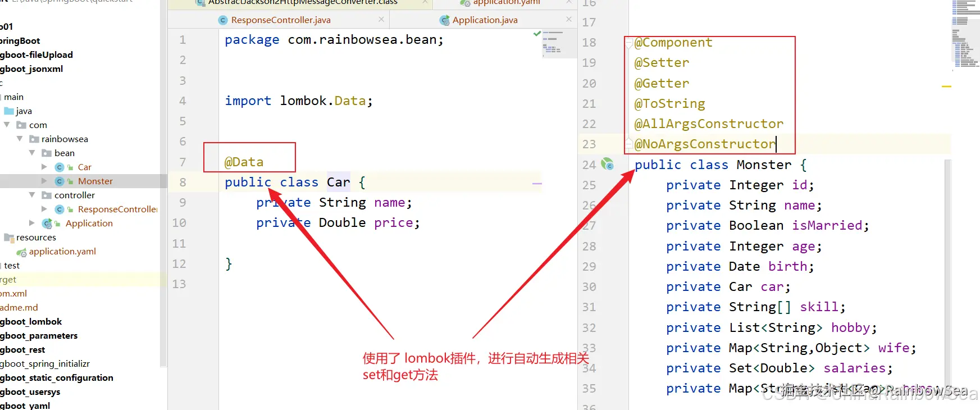
Task: Click the 'import lombok.Data;' line
Action: [299, 101]
